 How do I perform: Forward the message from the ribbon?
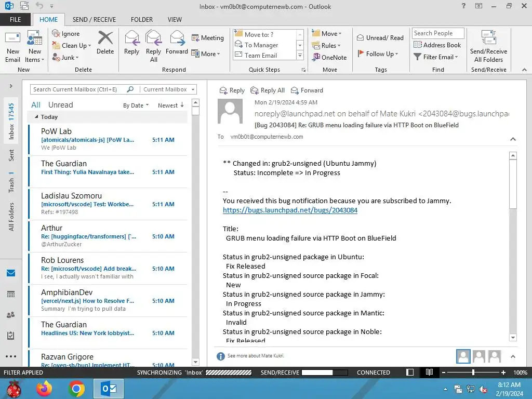coord(177,43)
